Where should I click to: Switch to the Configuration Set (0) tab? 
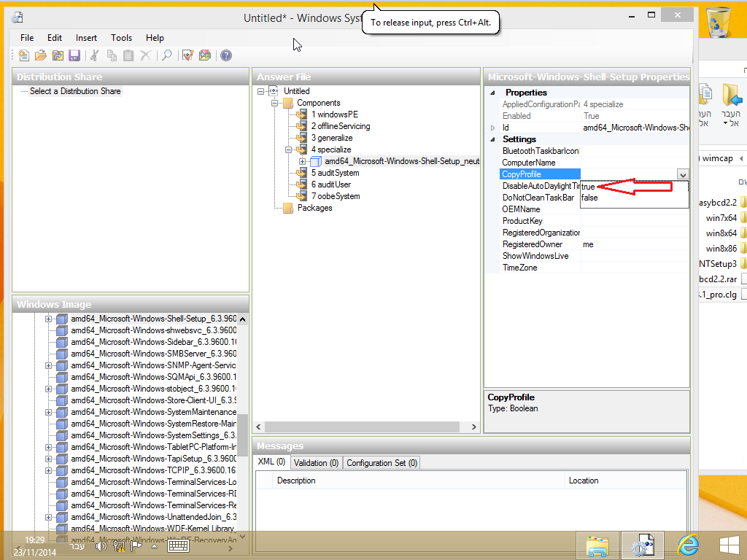[382, 463]
